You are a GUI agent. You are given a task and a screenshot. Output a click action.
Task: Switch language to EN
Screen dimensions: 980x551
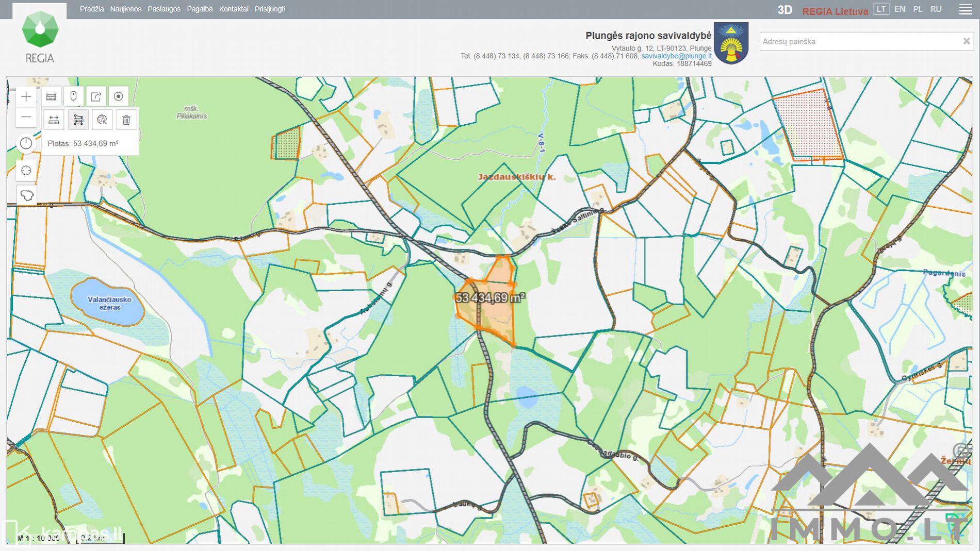(900, 9)
